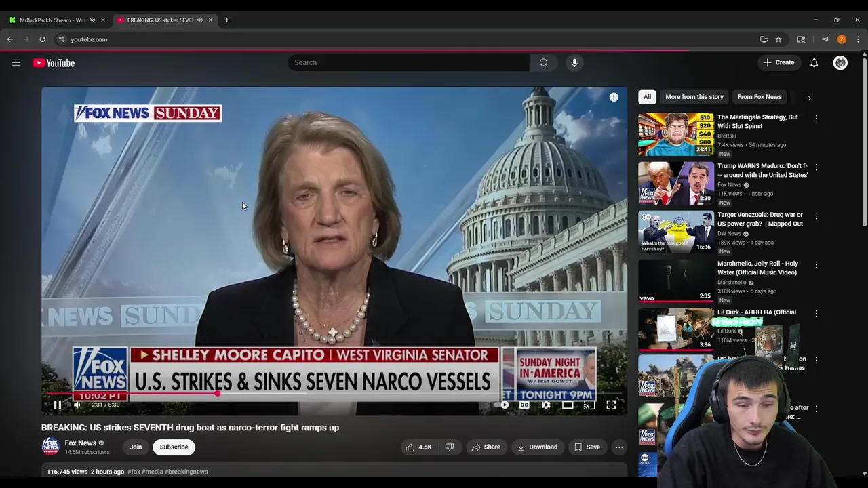Open Lil Durk AHHH HA video thumbnail
Image resolution: width=868 pixels, height=488 pixels.
coord(676,329)
